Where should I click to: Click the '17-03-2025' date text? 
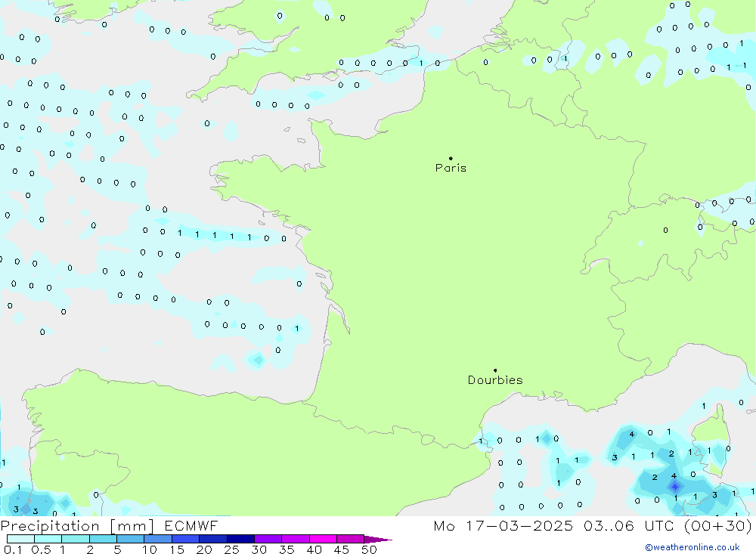[x=519, y=525]
